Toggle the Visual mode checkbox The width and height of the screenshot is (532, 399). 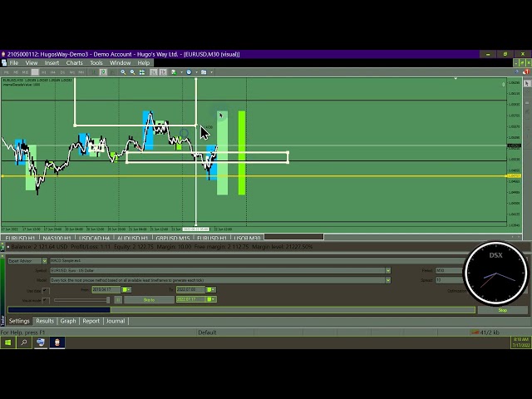pyautogui.click(x=47, y=299)
